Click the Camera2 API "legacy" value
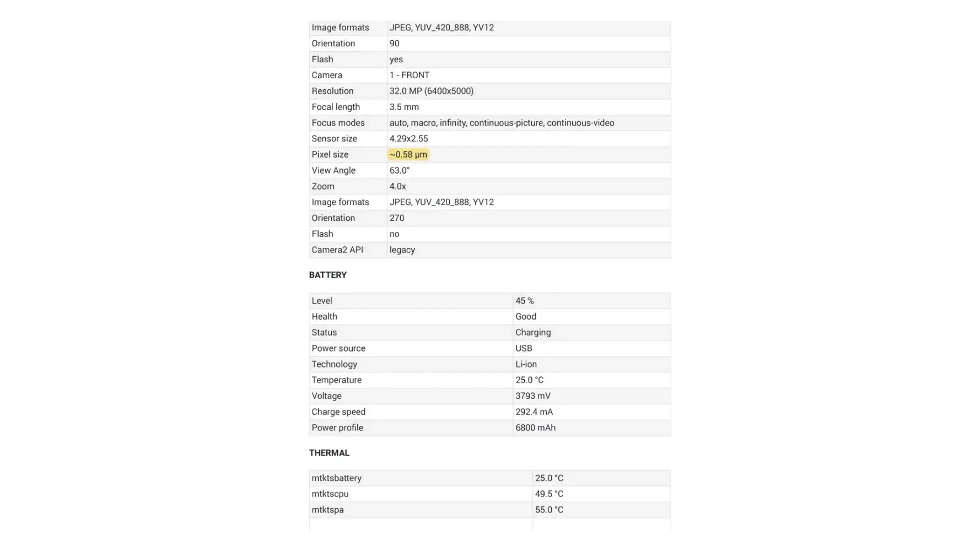 pos(402,250)
